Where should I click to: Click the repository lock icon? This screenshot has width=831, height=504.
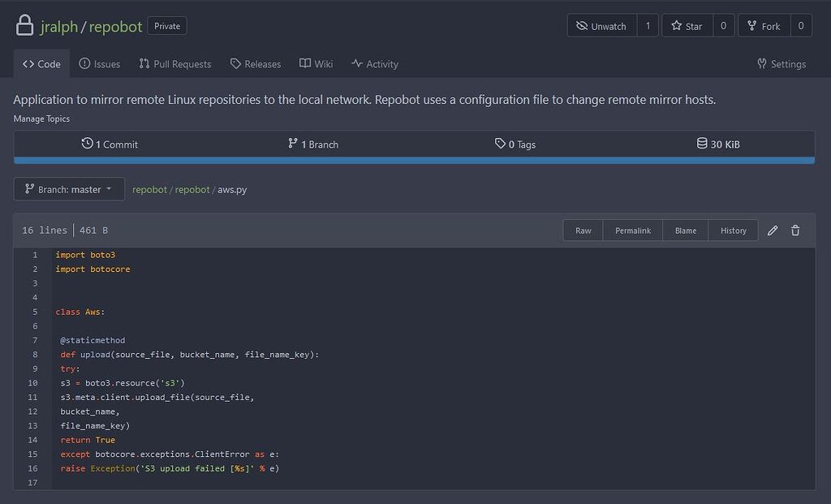(24, 25)
